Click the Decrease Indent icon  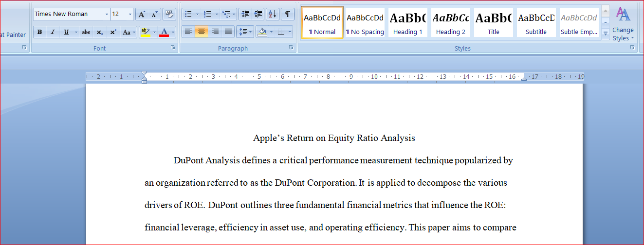[245, 14]
